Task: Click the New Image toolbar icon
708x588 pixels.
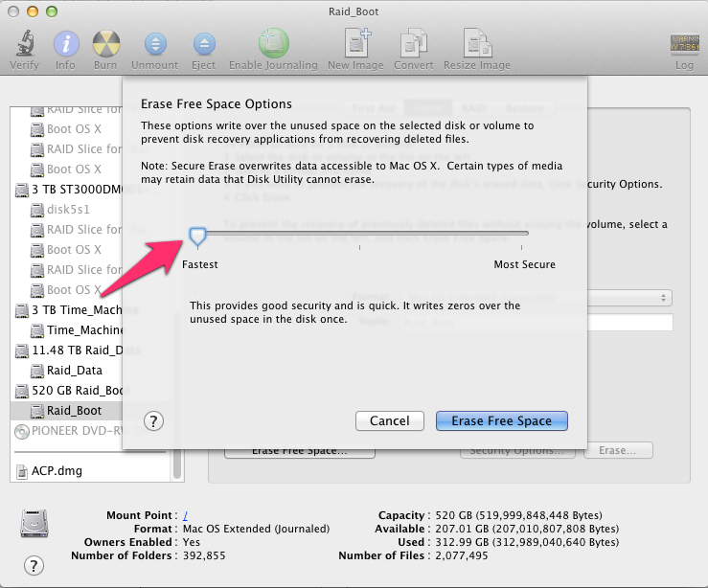Action: [356, 43]
